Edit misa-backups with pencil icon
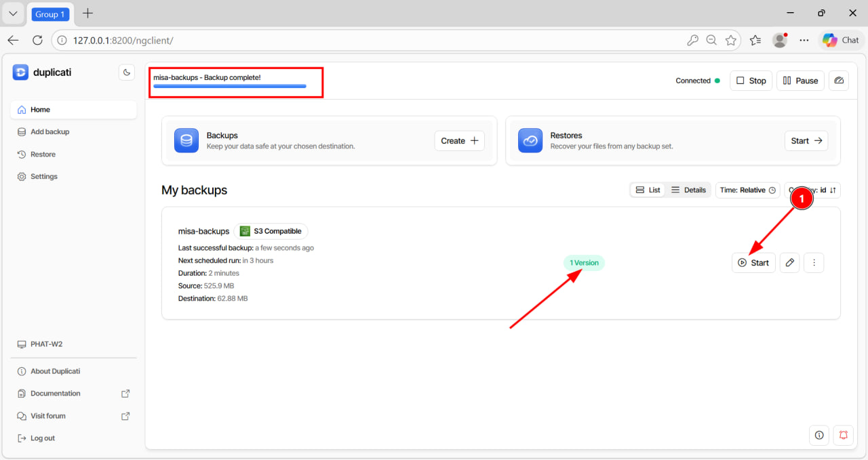This screenshot has width=868, height=460. click(x=789, y=263)
